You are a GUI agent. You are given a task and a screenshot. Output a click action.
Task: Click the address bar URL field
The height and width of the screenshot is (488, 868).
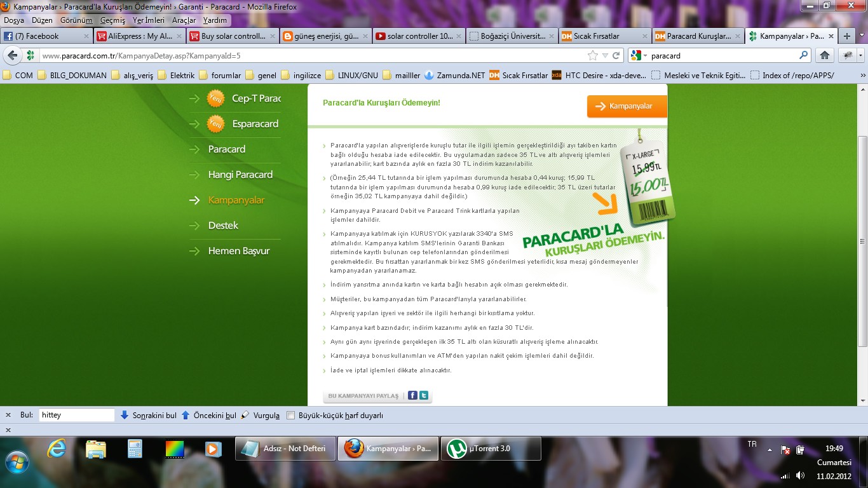(x=311, y=55)
